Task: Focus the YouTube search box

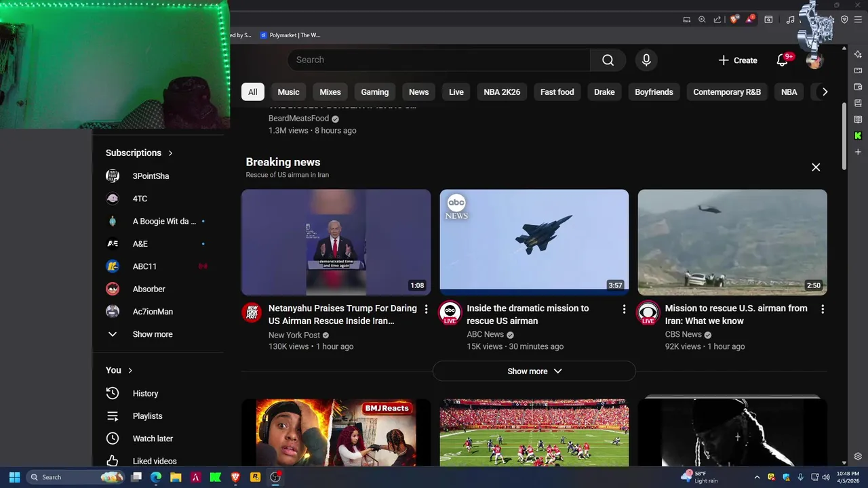Action: (439, 60)
